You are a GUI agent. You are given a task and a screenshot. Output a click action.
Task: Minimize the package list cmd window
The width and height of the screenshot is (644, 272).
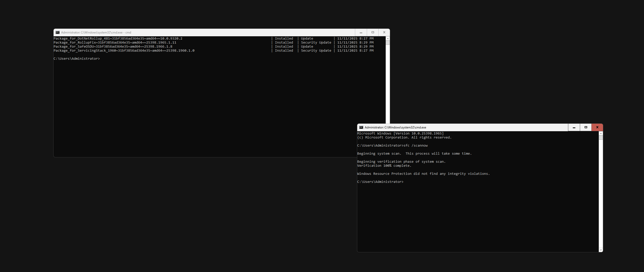point(361,32)
